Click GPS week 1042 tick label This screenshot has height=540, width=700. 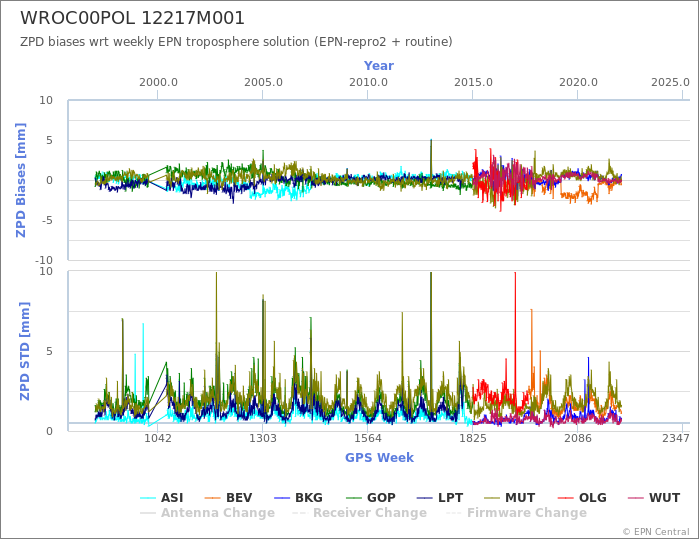158,438
